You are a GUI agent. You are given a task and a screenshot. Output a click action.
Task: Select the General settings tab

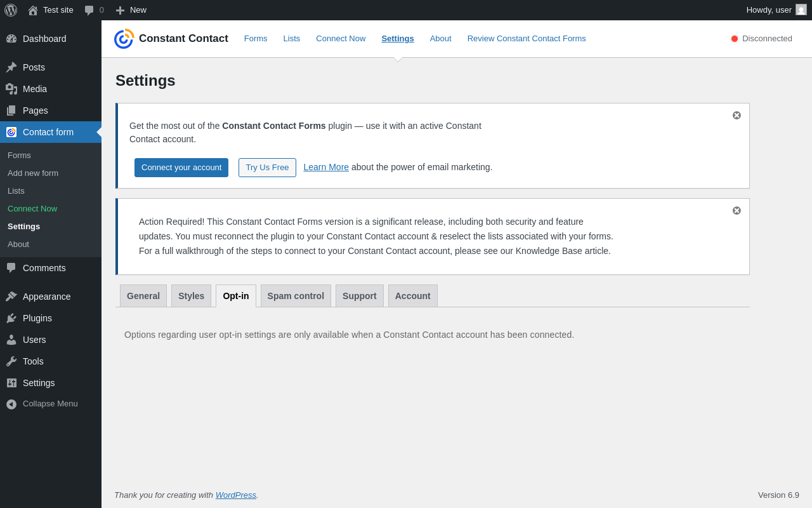(143, 296)
